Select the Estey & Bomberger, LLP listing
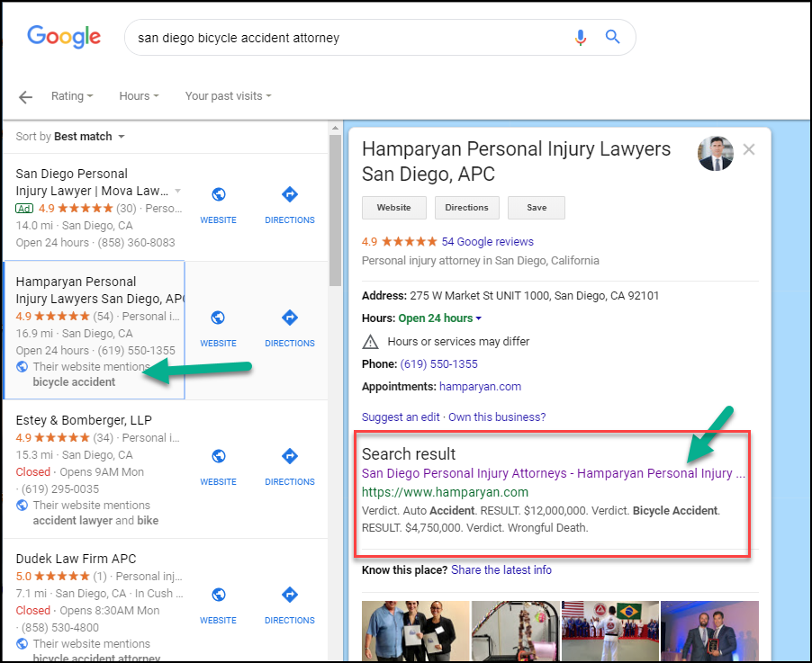Screen dimensions: 812x663 [84, 420]
